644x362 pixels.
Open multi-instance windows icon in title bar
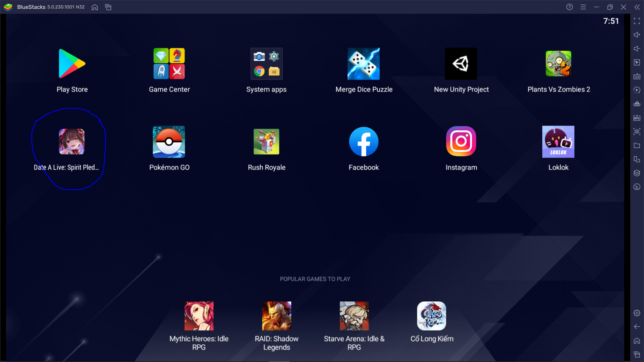coord(108,7)
